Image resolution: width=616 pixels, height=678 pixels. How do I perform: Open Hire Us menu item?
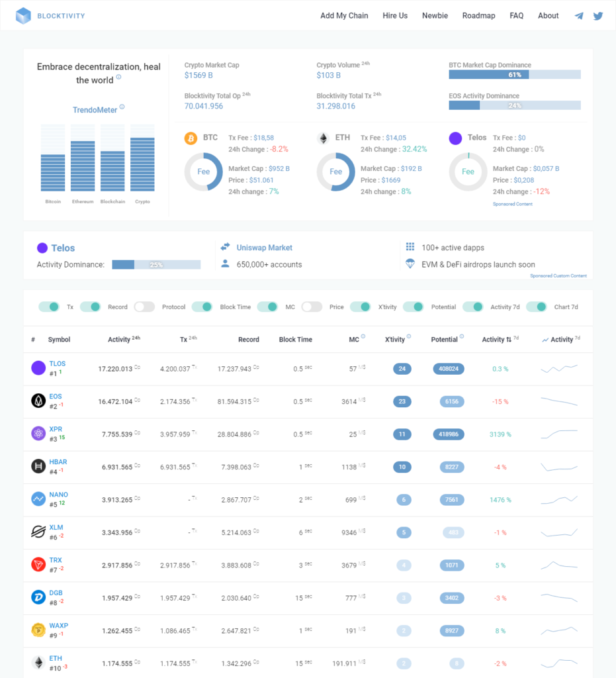point(395,16)
